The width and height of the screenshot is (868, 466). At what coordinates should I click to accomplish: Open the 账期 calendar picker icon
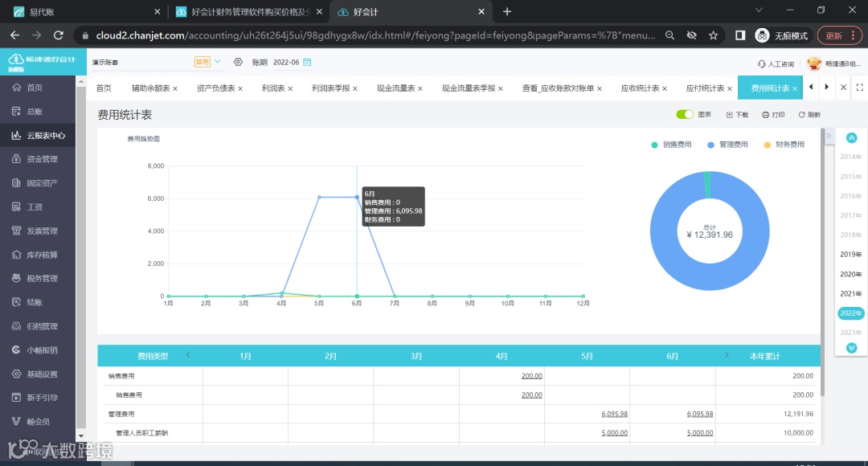[x=307, y=62]
